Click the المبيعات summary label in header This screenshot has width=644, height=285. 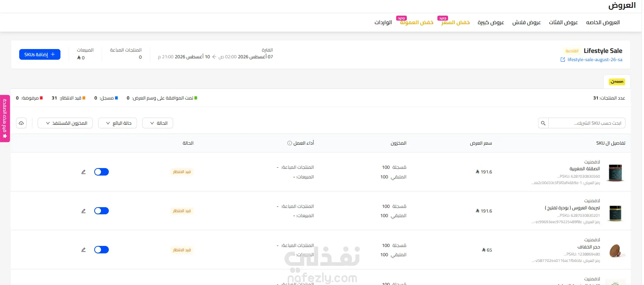coord(85,50)
